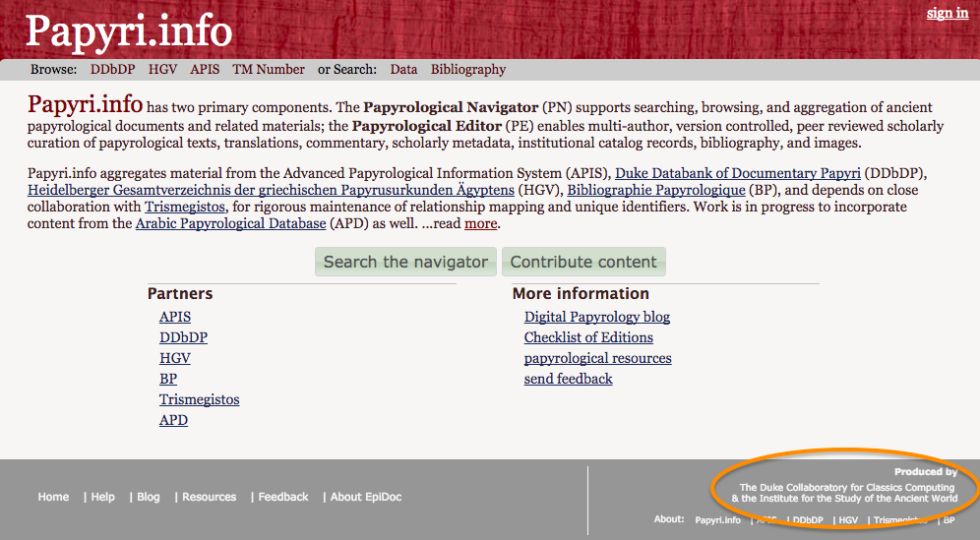
Task: Browse APIS from the top navigation bar
Action: (205, 70)
